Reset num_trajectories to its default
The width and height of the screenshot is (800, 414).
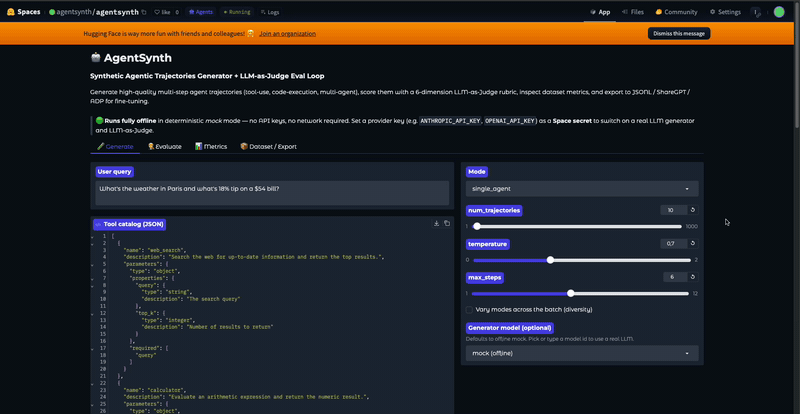click(x=693, y=210)
